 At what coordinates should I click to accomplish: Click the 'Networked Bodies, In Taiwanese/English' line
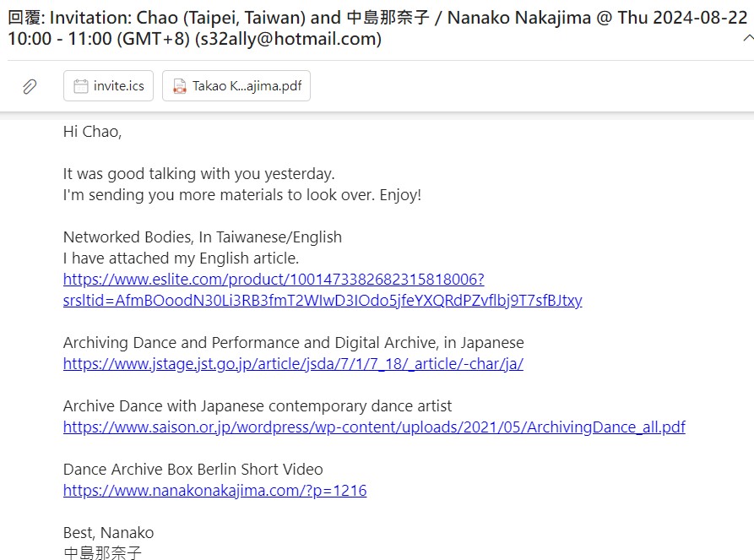tap(203, 237)
